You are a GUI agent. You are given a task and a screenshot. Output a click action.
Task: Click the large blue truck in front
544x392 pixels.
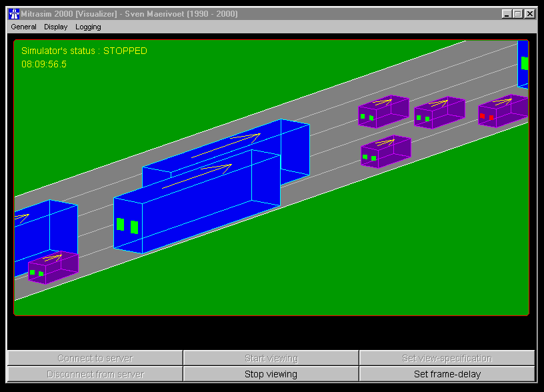click(x=197, y=201)
